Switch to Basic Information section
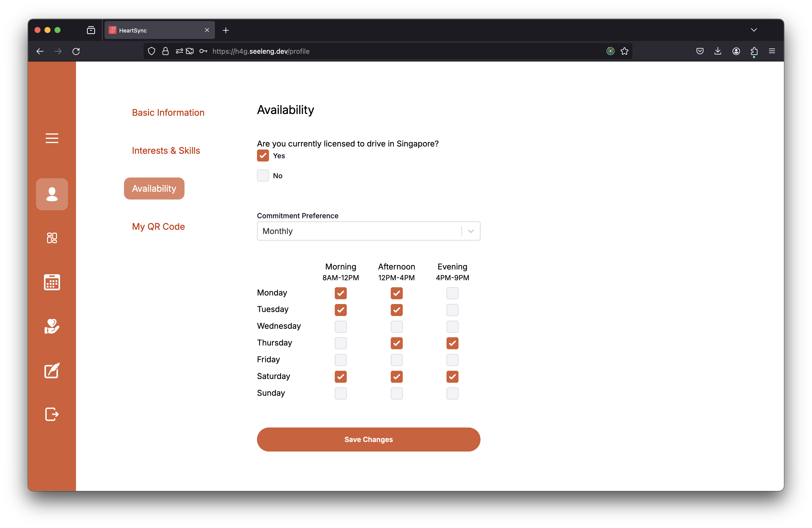The image size is (812, 528). pyautogui.click(x=168, y=112)
